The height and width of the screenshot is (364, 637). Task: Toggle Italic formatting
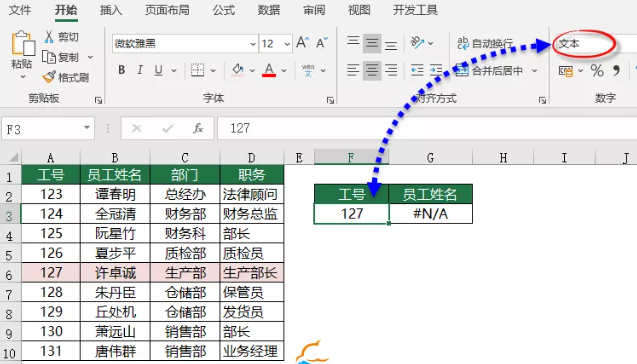pyautogui.click(x=140, y=70)
